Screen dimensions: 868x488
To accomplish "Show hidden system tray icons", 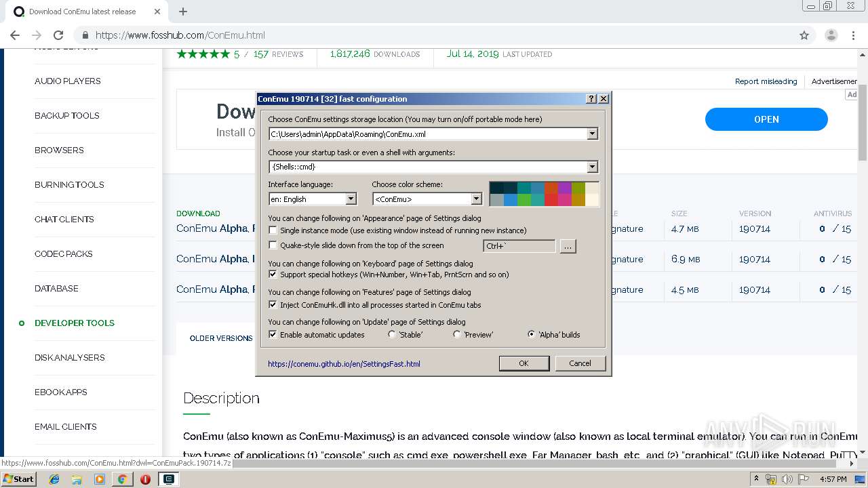I will (755, 479).
